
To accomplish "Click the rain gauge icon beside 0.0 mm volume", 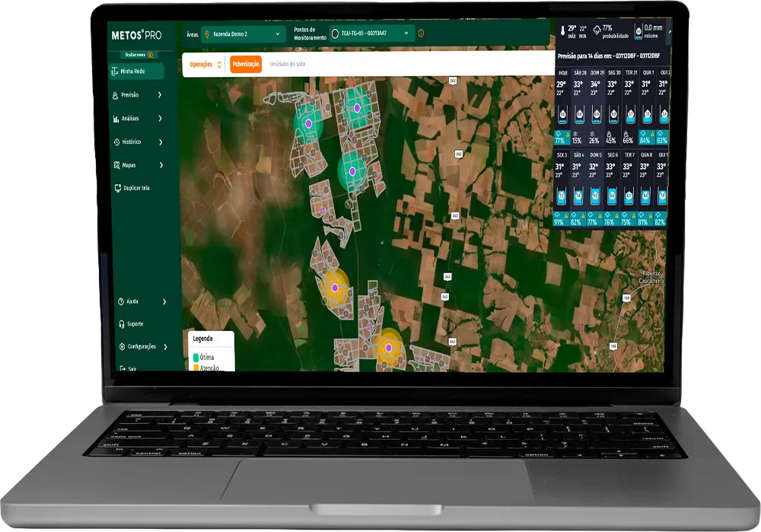I will tap(638, 31).
